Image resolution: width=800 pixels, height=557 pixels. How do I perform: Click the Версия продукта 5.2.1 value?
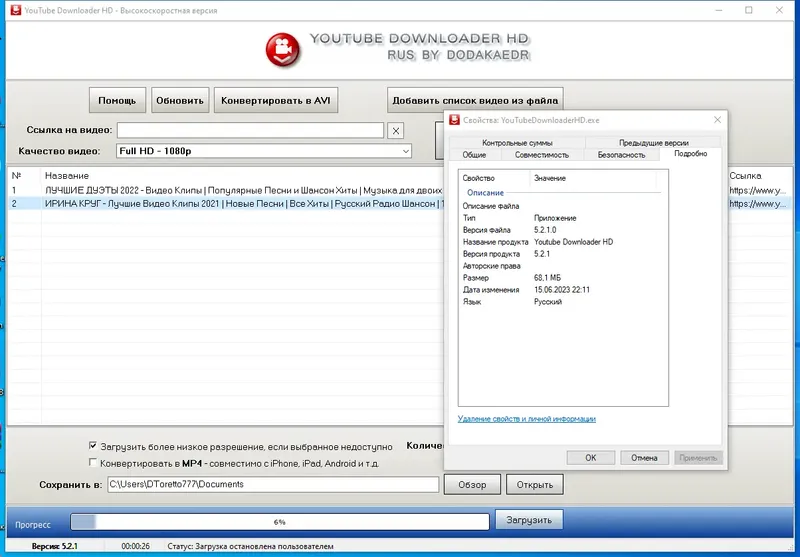[x=542, y=254]
